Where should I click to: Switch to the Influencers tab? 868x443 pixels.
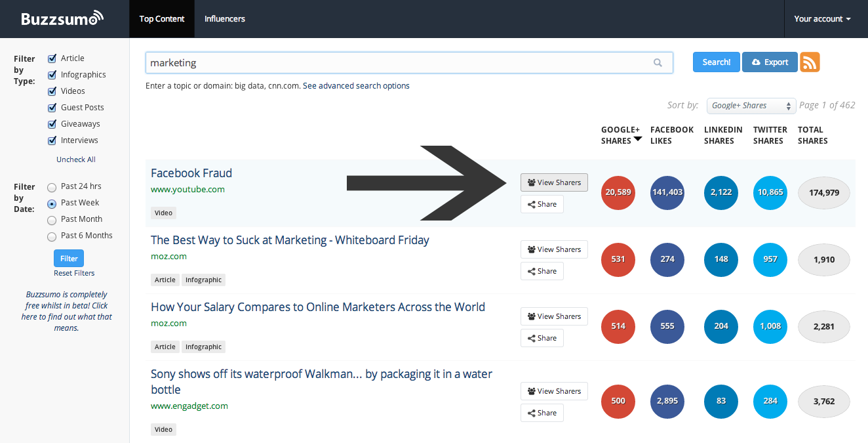tap(224, 19)
